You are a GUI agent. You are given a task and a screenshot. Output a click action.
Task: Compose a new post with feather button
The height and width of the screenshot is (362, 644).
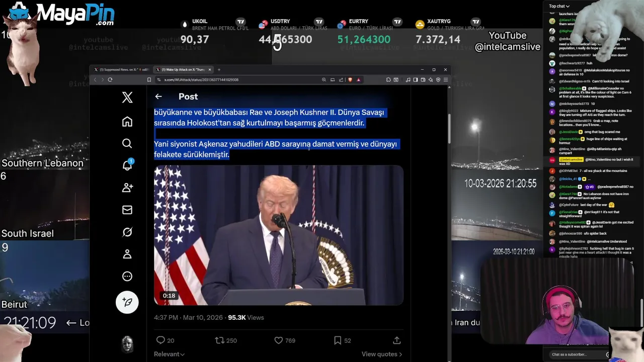127,302
